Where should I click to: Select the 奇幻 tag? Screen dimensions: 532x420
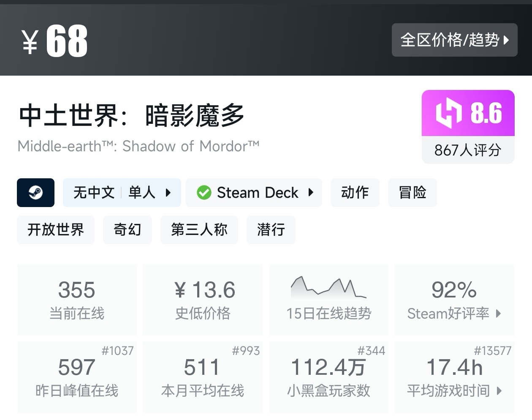point(128,230)
